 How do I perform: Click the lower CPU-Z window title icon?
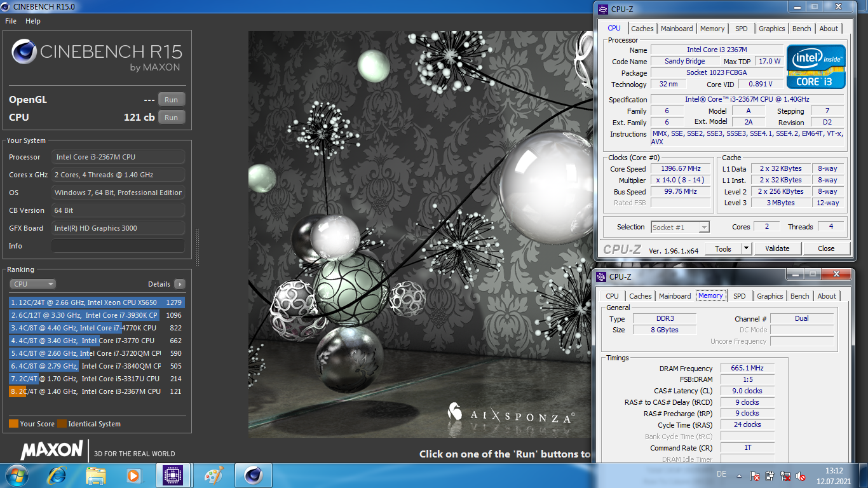[601, 276]
